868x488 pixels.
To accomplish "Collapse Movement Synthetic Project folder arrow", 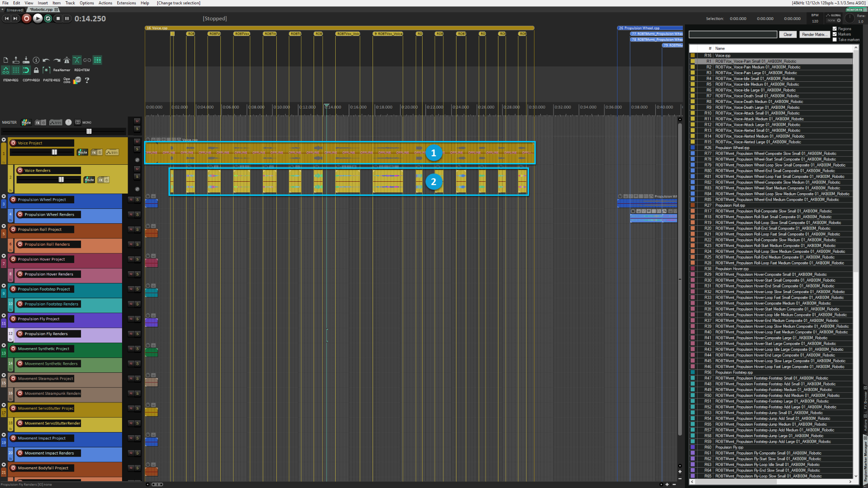I will click(4, 346).
